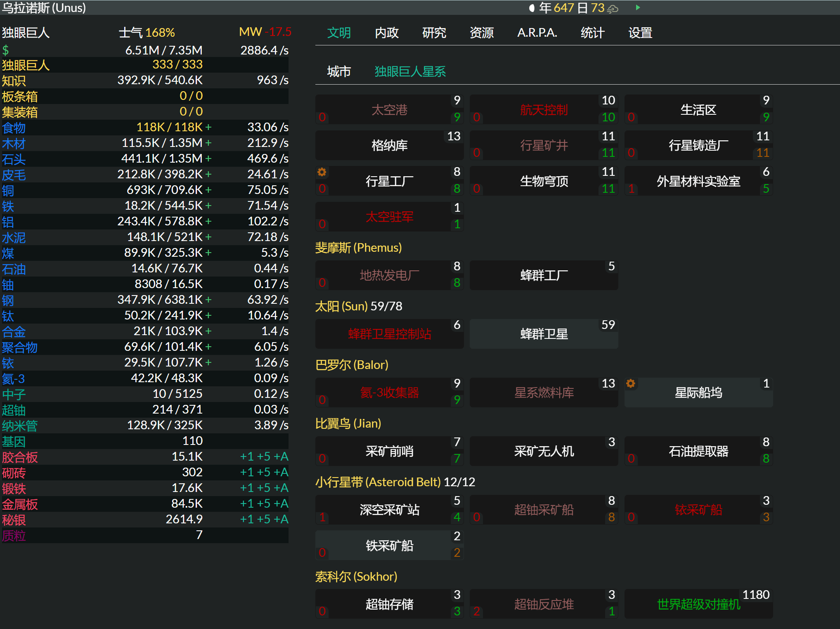
Task: Open the 资源 tab
Action: (482, 33)
